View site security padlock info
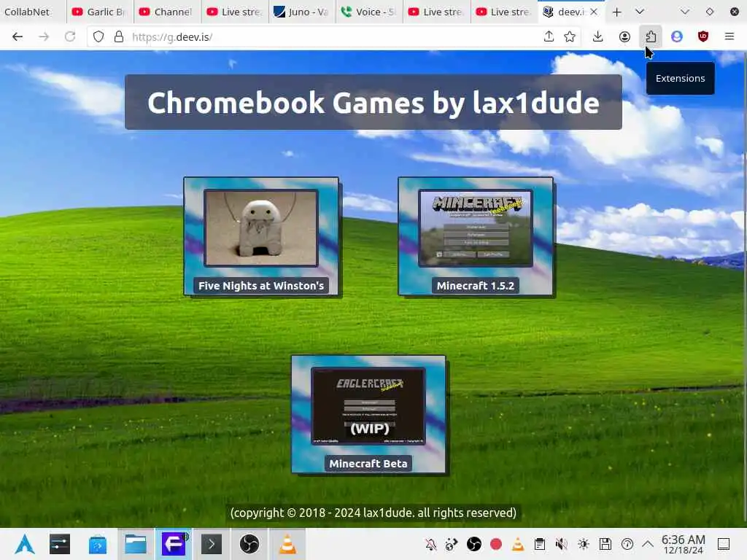 pyautogui.click(x=119, y=36)
